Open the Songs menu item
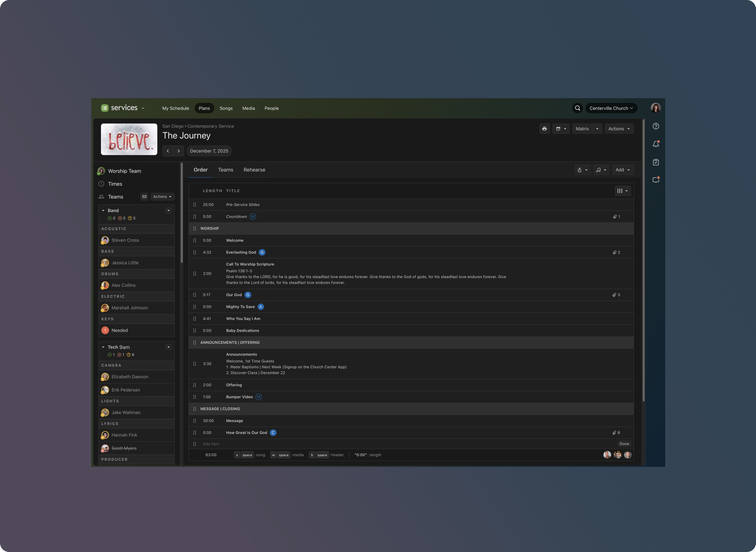 (226, 108)
